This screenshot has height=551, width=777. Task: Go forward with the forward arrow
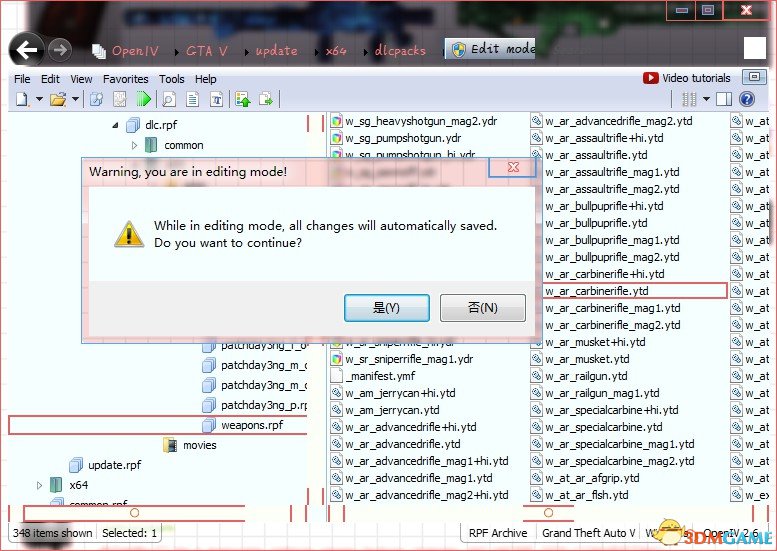60,50
